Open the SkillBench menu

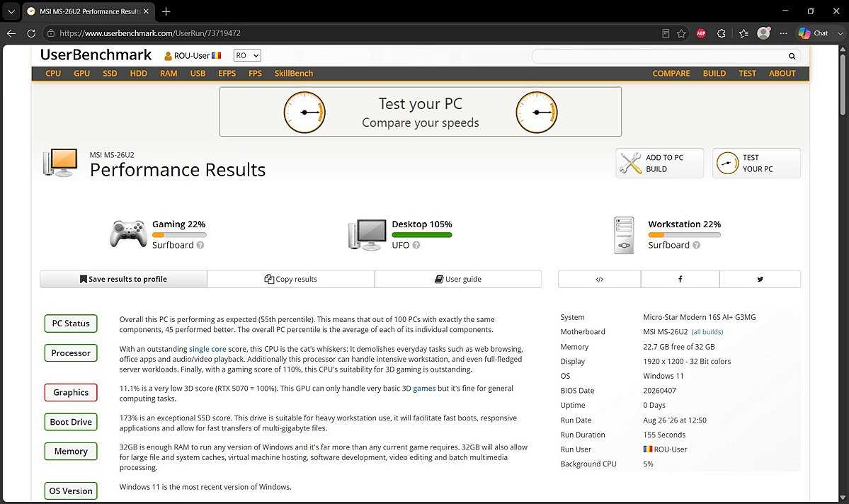point(293,74)
